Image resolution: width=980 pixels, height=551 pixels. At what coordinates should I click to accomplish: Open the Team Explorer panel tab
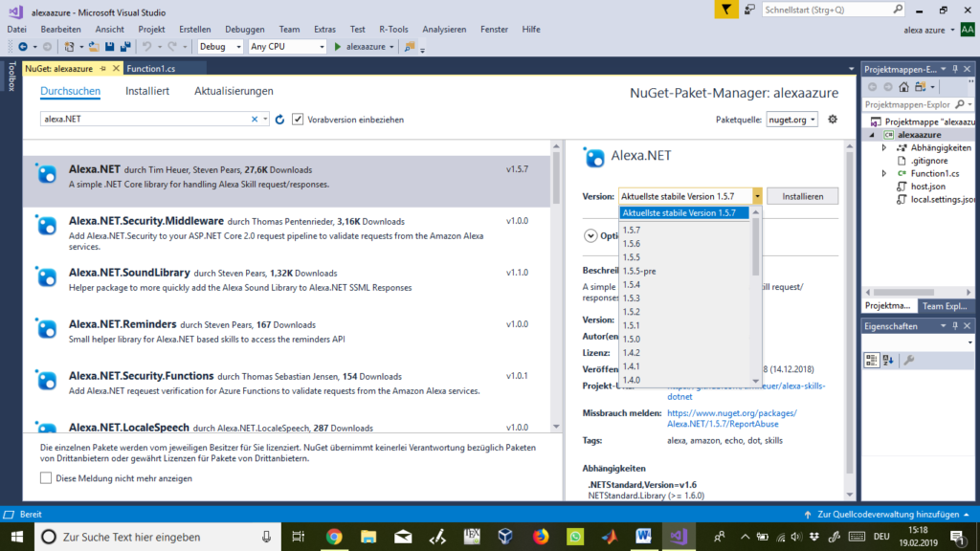click(x=944, y=306)
